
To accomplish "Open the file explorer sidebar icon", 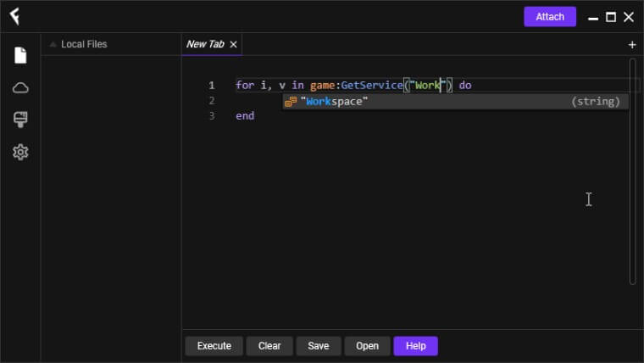I will click(x=20, y=55).
